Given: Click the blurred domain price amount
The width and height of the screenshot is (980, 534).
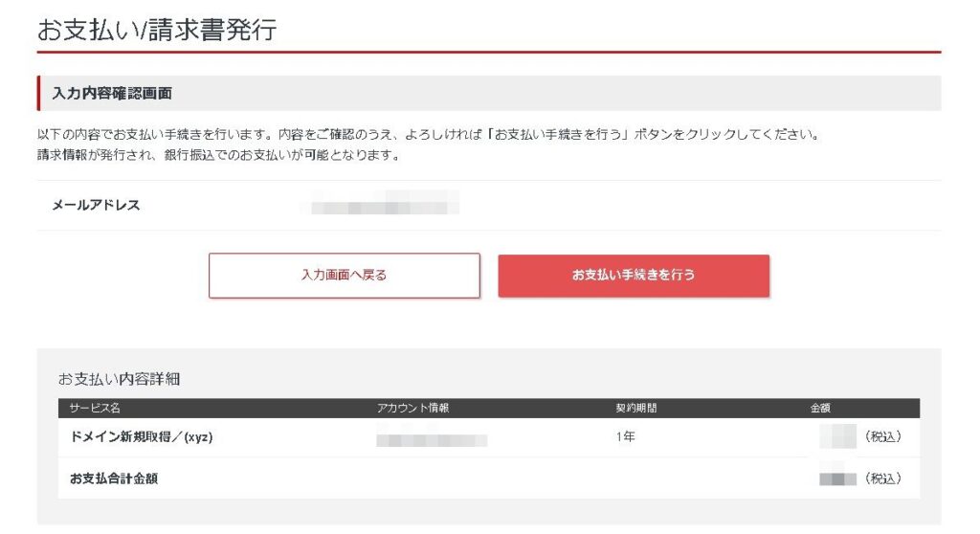Looking at the screenshot, I should click(837, 437).
